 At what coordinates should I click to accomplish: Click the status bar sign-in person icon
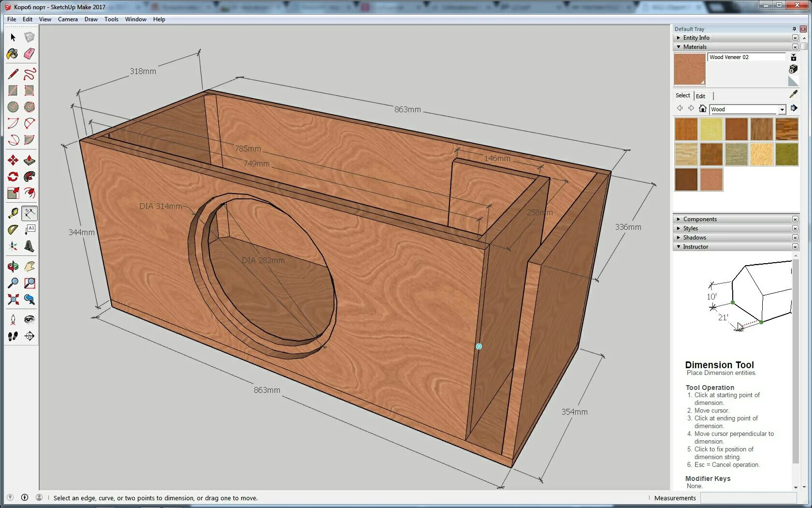tap(39, 497)
